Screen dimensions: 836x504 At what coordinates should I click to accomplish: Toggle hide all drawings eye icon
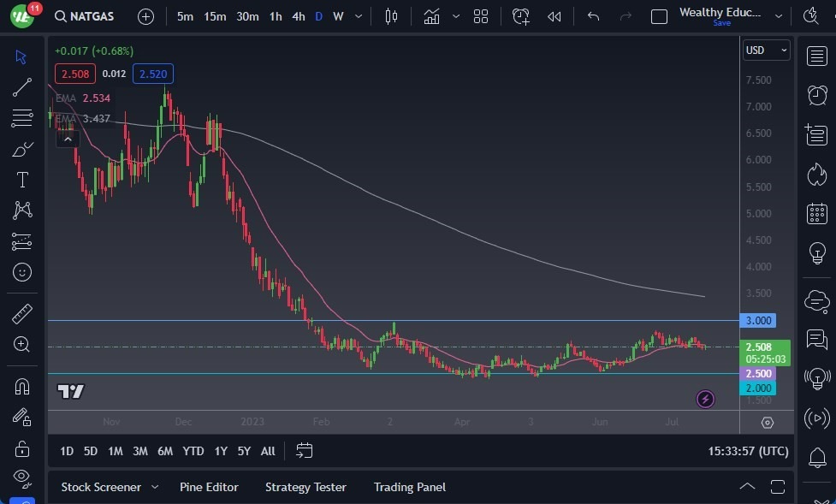pyautogui.click(x=22, y=477)
